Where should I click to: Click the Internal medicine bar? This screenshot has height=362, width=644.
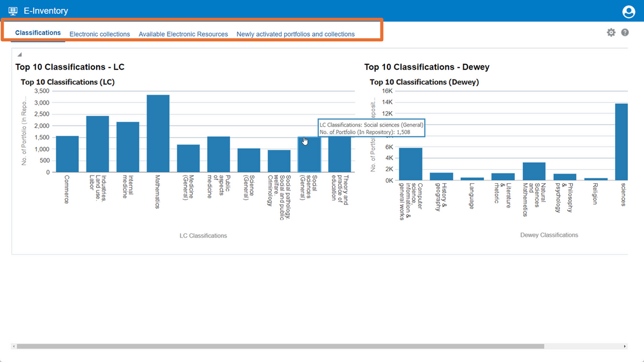(x=128, y=147)
